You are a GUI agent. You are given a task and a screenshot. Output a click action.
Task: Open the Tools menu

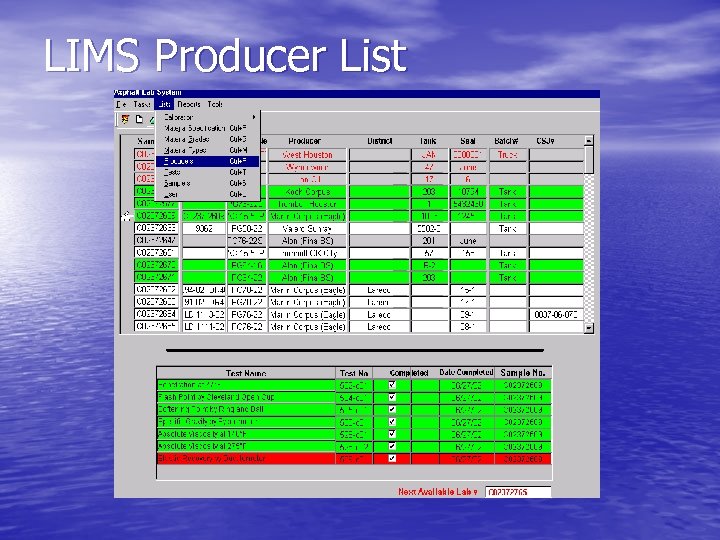tap(215, 105)
